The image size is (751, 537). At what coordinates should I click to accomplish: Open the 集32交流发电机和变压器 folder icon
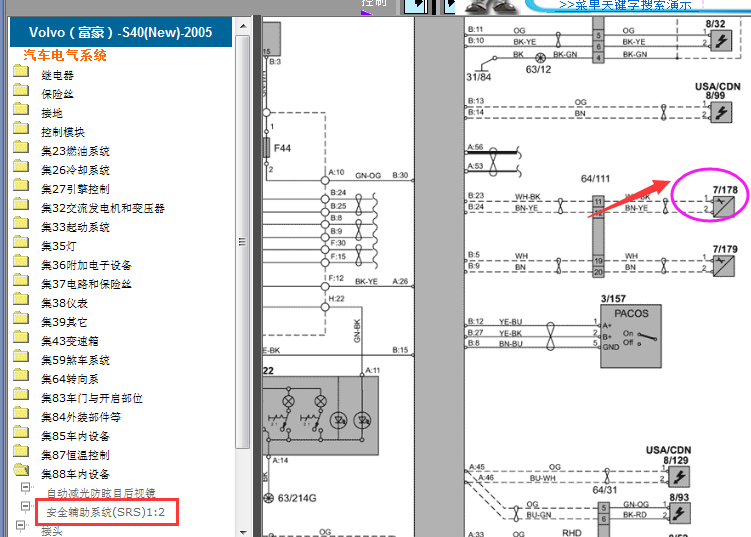coord(21,205)
